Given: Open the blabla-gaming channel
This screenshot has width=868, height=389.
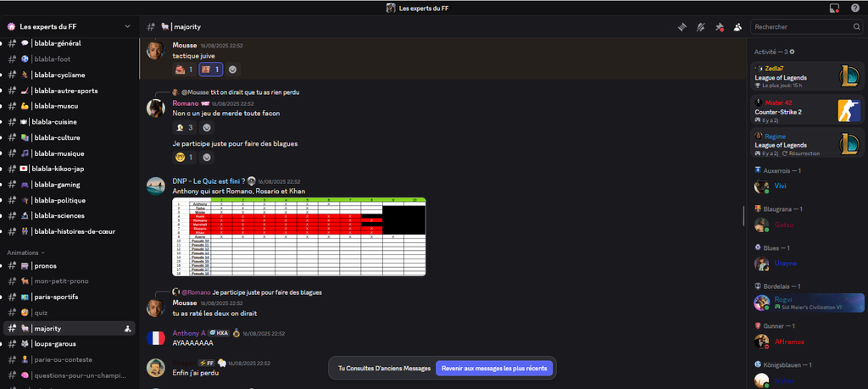Looking at the screenshot, I should point(58,185).
